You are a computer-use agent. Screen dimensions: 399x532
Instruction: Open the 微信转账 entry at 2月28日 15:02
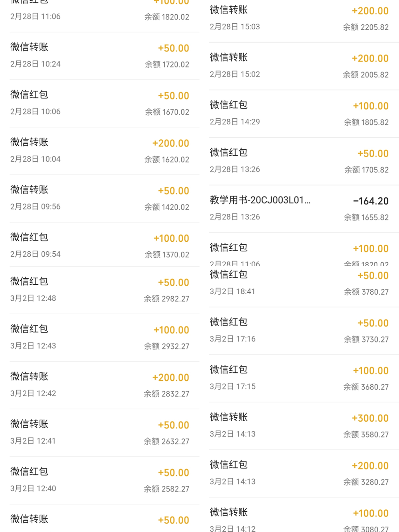[x=304, y=66]
